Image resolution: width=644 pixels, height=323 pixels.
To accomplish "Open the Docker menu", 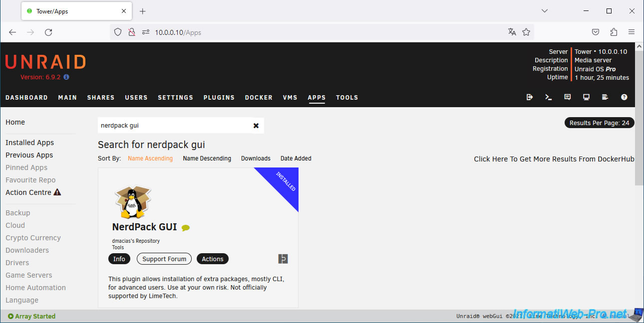I will [x=259, y=98].
